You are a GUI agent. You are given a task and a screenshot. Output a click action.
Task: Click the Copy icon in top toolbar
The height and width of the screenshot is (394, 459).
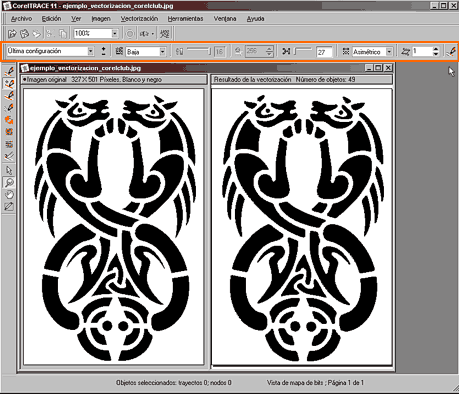[x=62, y=33]
